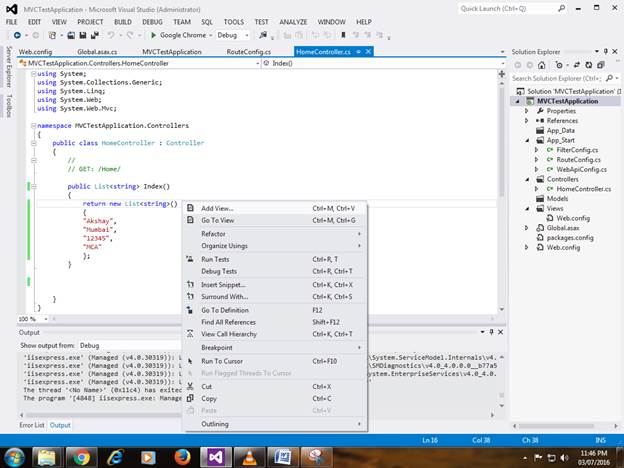Click the Home icon in Solution Explorer

(x=541, y=64)
